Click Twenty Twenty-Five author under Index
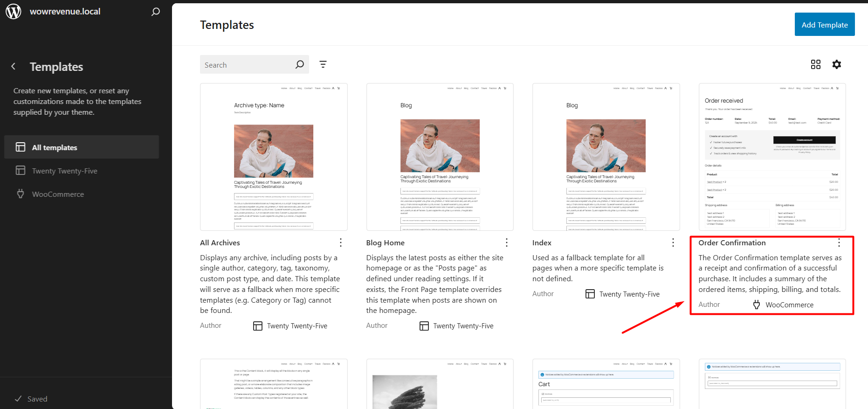Screen dimensions: 868x409 click(629, 294)
